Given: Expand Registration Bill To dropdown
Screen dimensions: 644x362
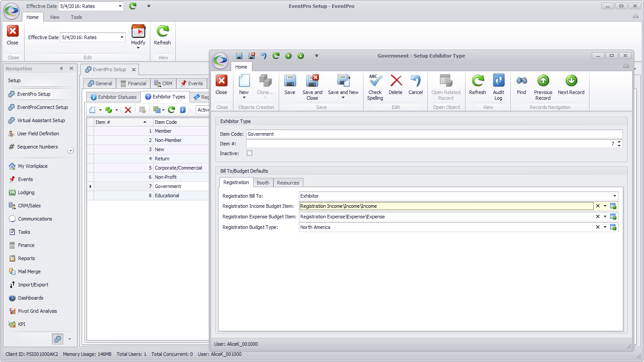Looking at the screenshot, I should (615, 196).
